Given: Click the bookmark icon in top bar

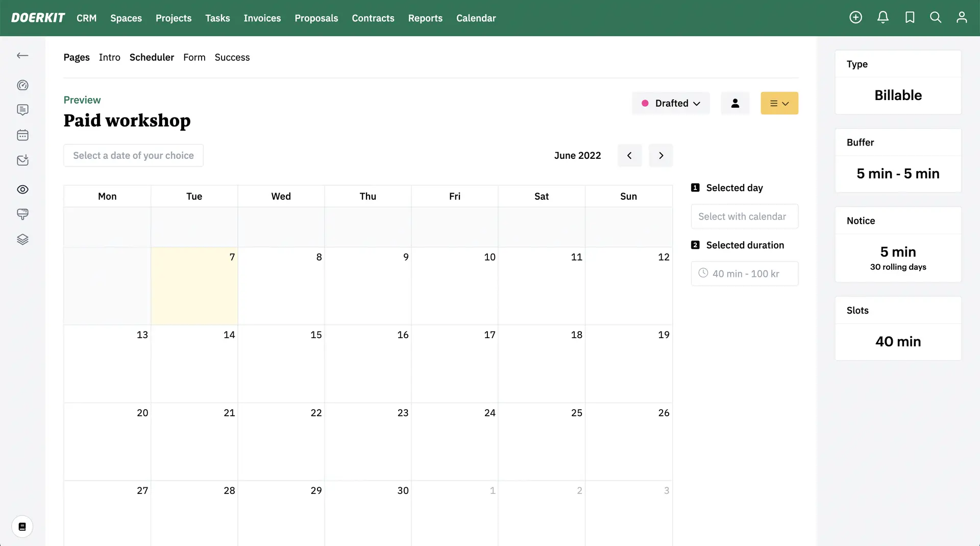Looking at the screenshot, I should click(910, 17).
